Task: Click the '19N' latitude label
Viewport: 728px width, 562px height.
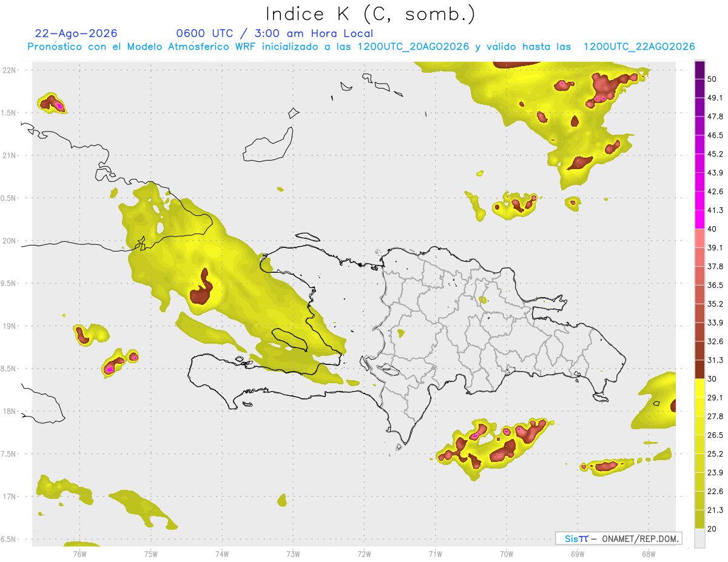Action: (10, 326)
